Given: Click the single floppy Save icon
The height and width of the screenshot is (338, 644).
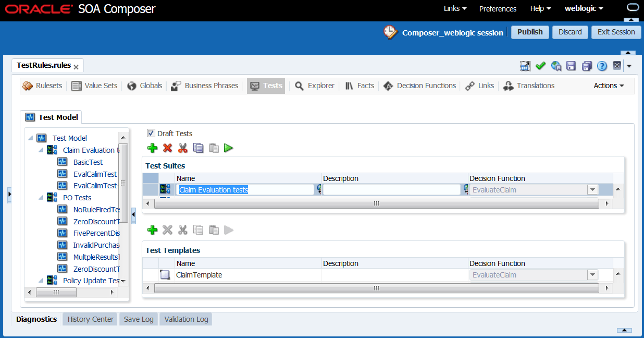Looking at the screenshot, I should [x=571, y=66].
